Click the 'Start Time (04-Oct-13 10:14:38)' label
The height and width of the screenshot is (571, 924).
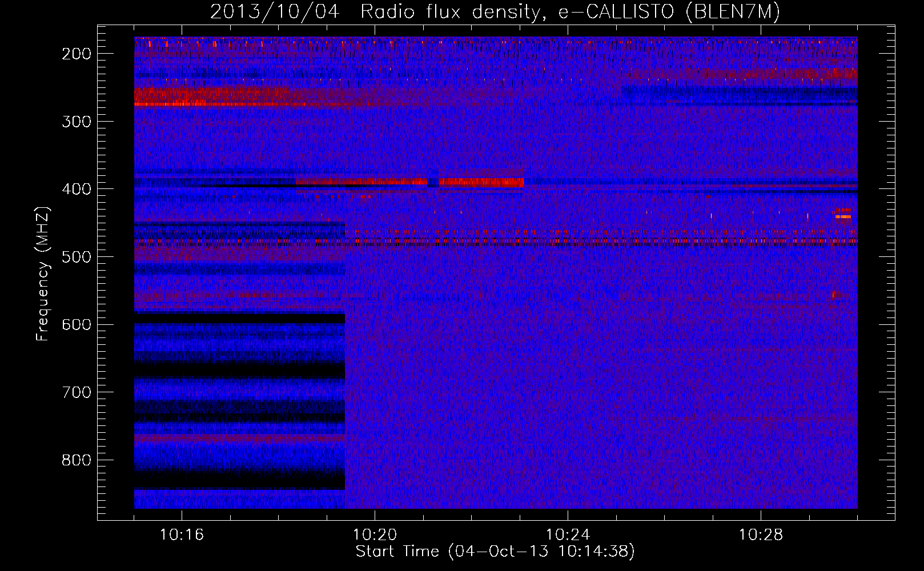[495, 552]
